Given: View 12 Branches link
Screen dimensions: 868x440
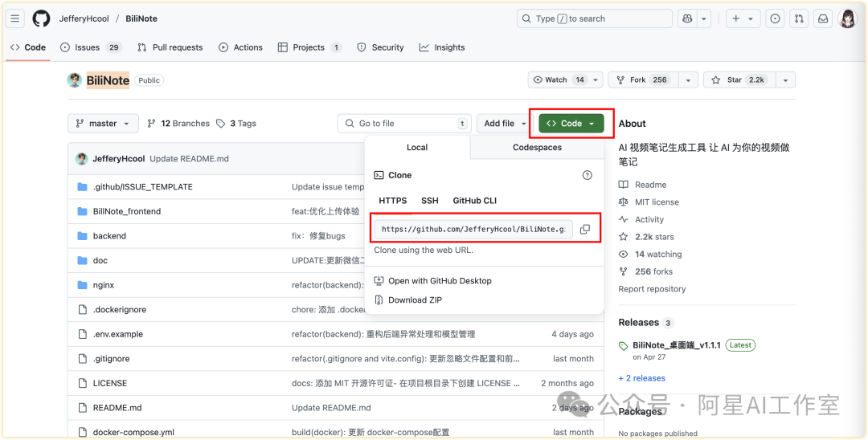Looking at the screenshot, I should (178, 124).
